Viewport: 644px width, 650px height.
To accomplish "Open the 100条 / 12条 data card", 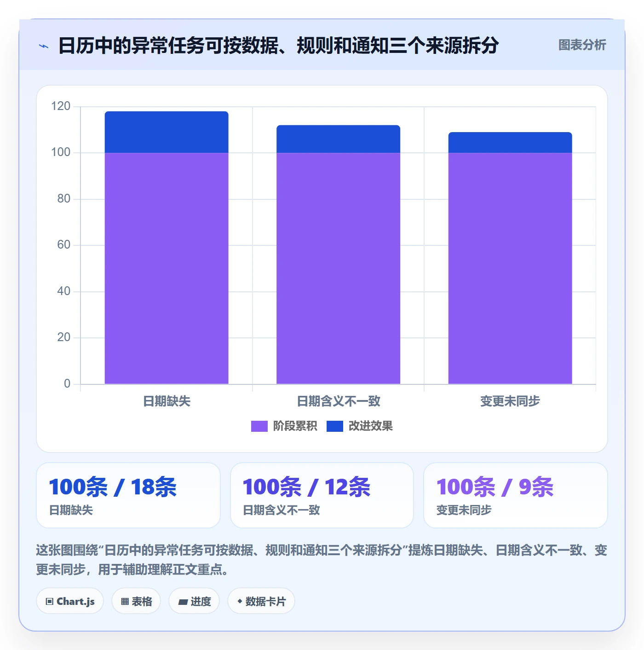I will click(x=322, y=495).
